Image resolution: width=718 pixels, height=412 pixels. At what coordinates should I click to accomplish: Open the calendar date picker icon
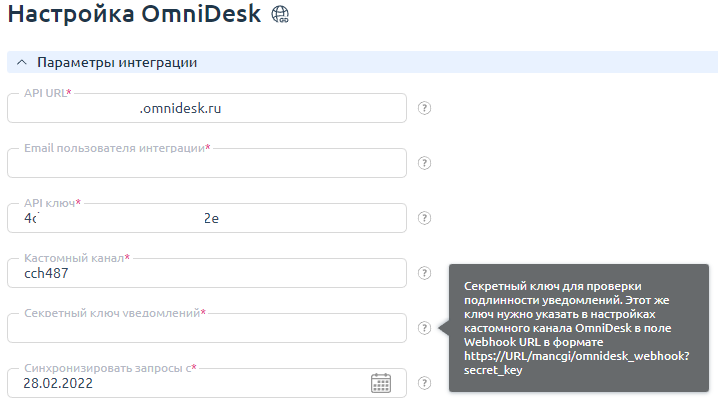381,383
